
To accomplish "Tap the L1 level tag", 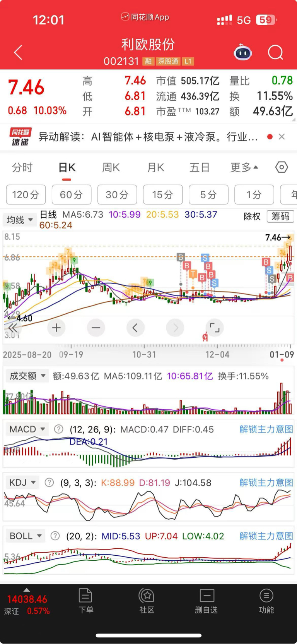I will click(x=188, y=62).
